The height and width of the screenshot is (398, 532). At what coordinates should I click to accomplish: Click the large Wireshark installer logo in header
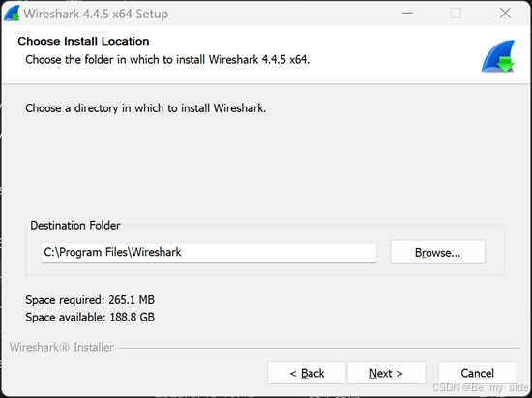pos(498,56)
